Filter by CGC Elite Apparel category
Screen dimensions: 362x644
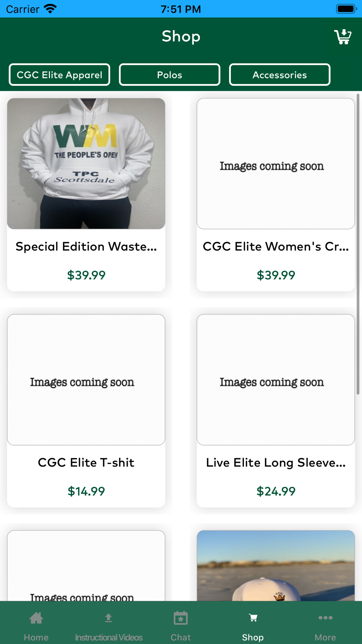pos(59,75)
